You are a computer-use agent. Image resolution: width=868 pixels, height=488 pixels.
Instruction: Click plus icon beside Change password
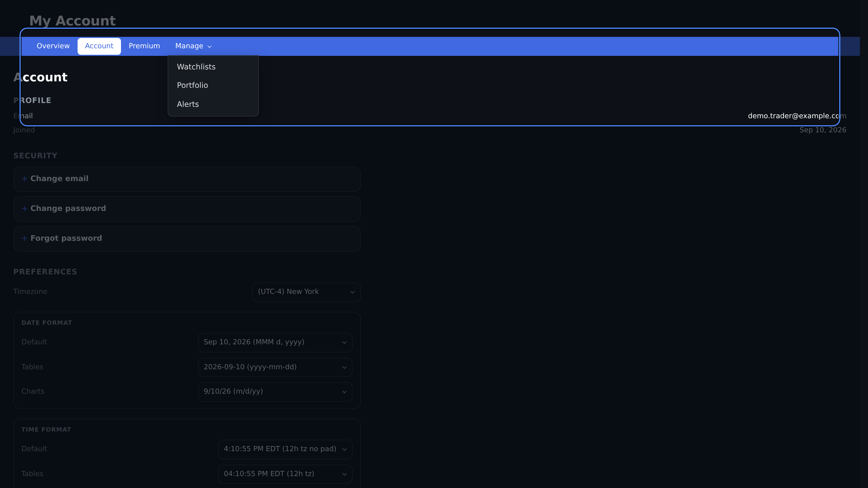(x=24, y=209)
